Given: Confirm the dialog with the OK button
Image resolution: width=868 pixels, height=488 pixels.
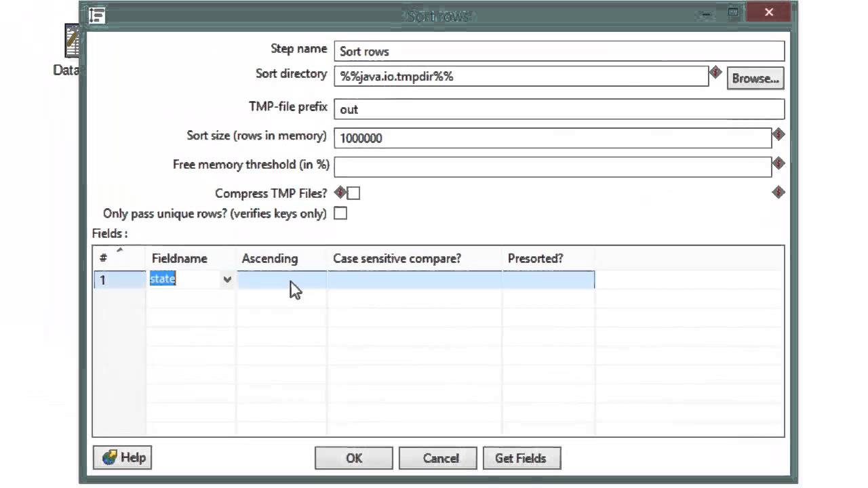Looking at the screenshot, I should pyautogui.click(x=353, y=458).
